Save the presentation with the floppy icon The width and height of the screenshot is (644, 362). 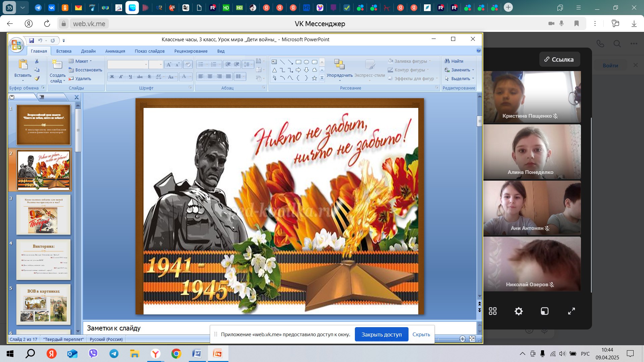coord(32,41)
